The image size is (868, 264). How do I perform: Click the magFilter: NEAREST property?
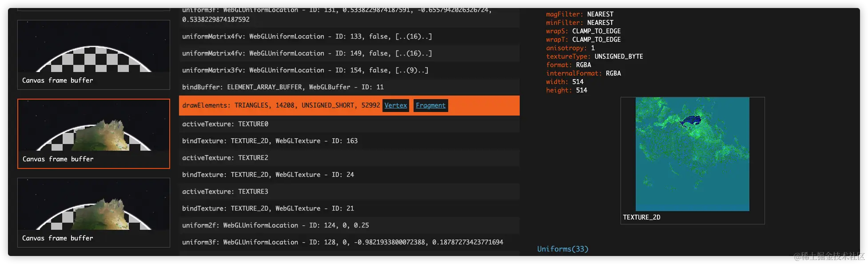[580, 14]
